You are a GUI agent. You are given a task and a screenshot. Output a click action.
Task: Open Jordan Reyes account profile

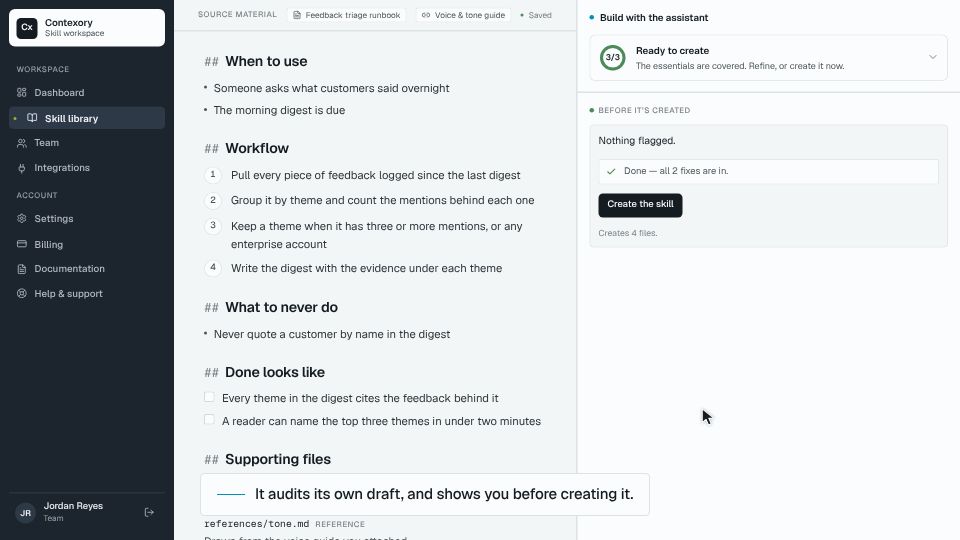click(73, 512)
